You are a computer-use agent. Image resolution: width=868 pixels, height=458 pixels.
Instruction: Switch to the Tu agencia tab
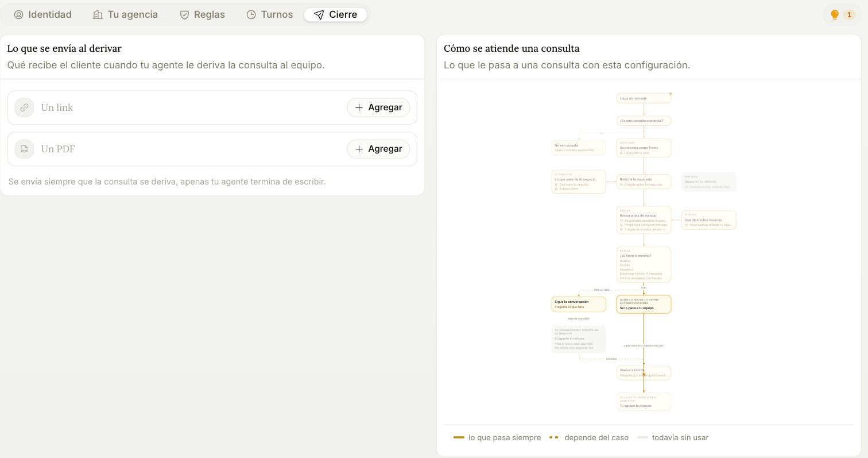125,14
